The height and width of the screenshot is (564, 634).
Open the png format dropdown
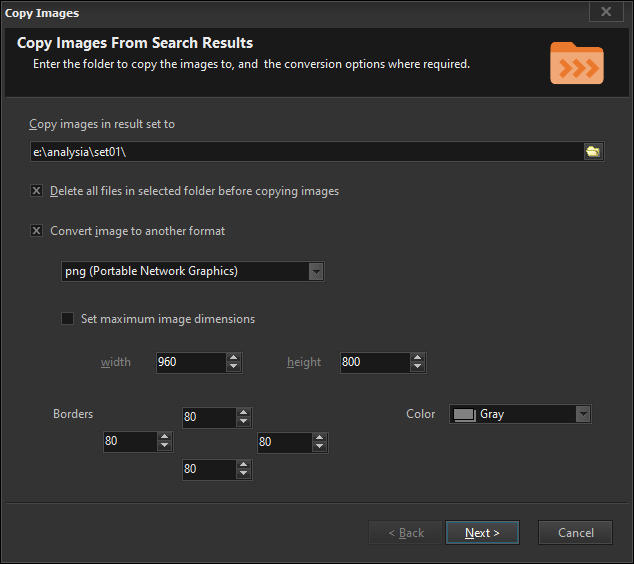click(x=316, y=271)
